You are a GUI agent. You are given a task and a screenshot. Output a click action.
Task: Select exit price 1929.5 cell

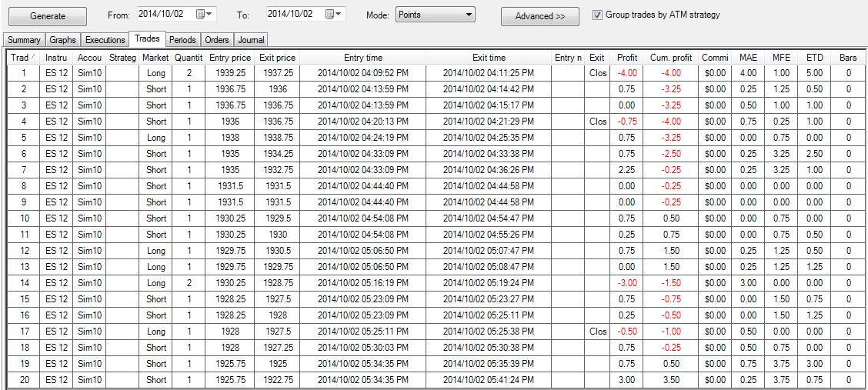point(277,218)
